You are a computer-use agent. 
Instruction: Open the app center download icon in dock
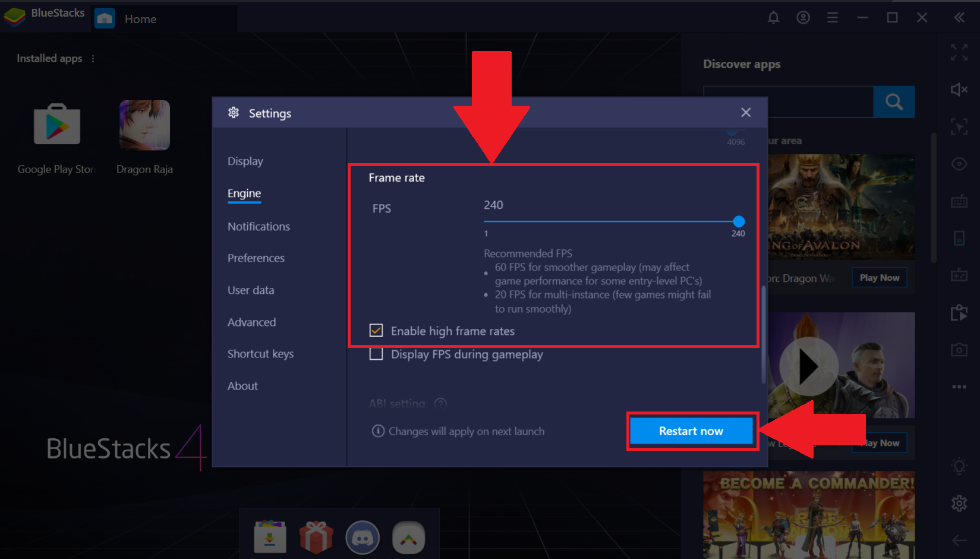point(270,537)
